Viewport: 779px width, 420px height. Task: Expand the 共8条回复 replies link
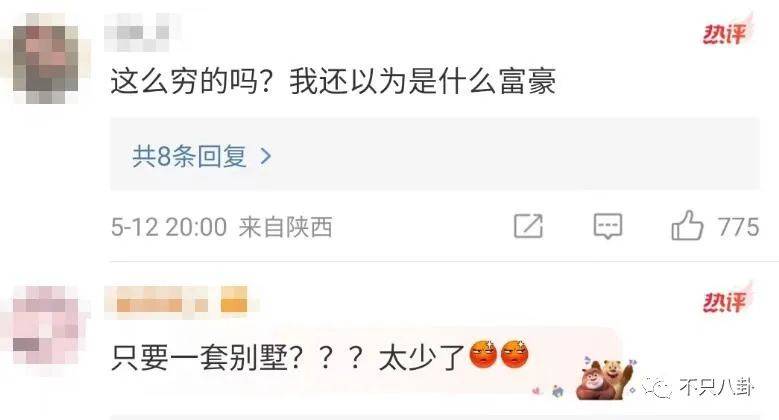(202, 156)
